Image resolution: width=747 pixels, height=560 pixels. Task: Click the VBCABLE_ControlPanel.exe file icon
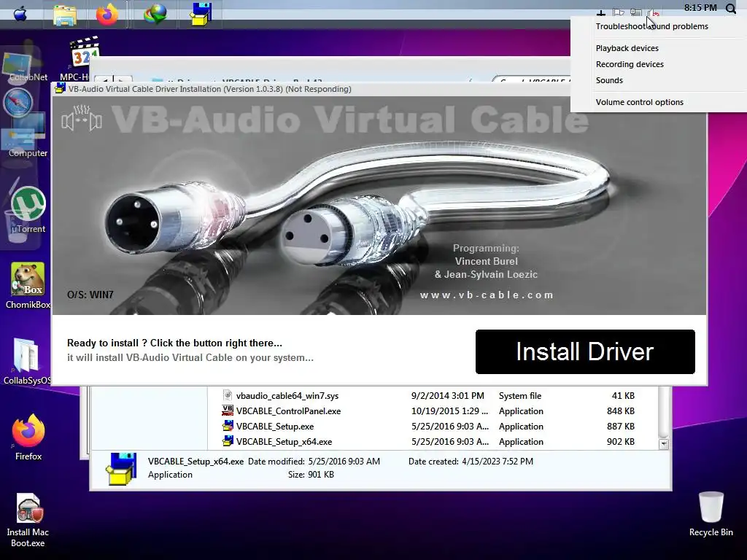pos(228,411)
